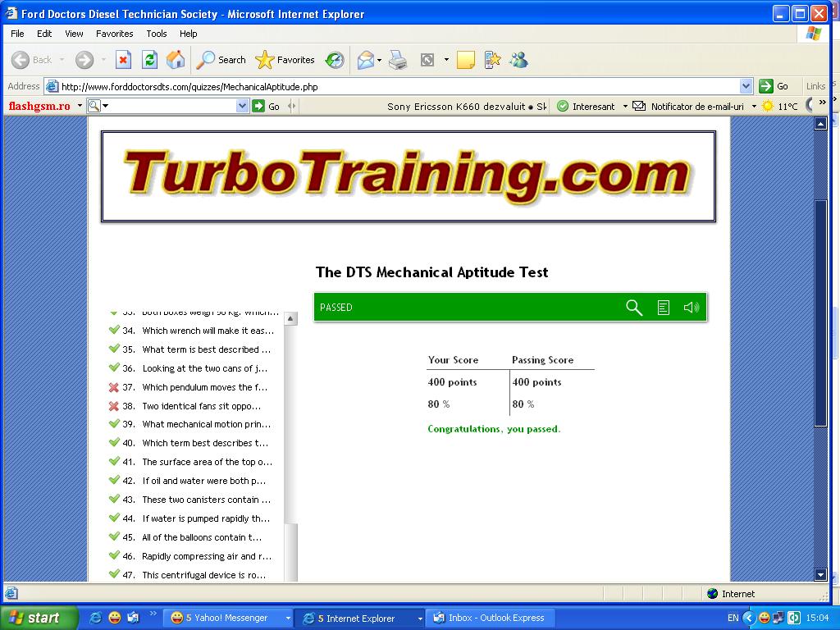Image resolution: width=840 pixels, height=630 pixels.
Task: Open the Edit menu
Action: (x=44, y=34)
